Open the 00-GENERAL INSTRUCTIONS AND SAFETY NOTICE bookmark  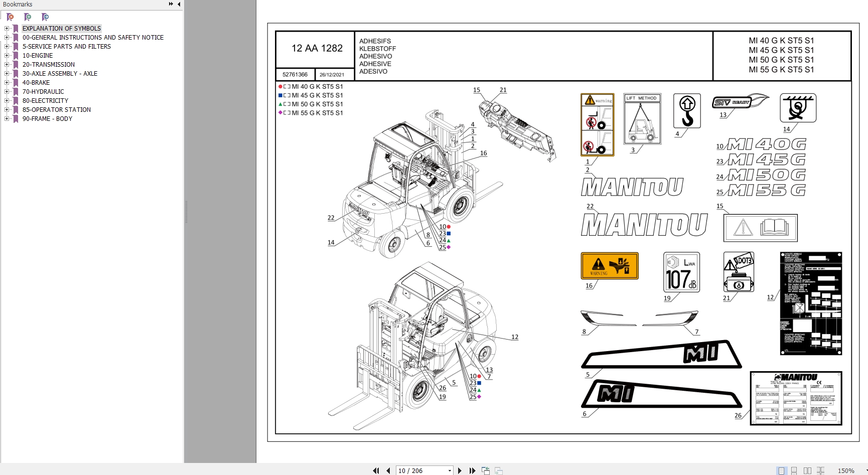[x=93, y=38]
